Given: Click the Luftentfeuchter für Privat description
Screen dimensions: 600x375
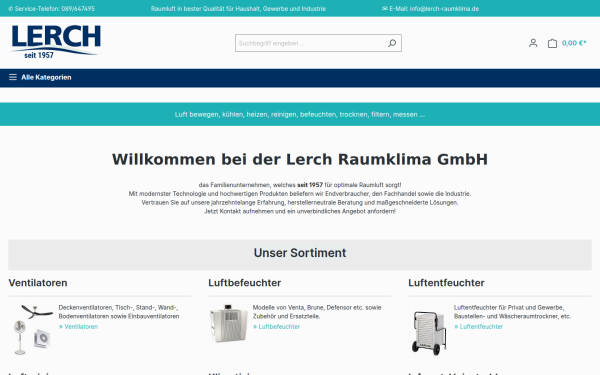Looking at the screenshot, I should [x=512, y=312].
